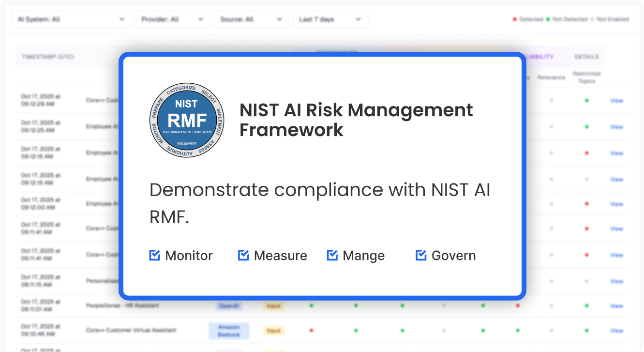
Task: Click the NIST AI Risk Management Framework heading
Action: click(x=356, y=120)
